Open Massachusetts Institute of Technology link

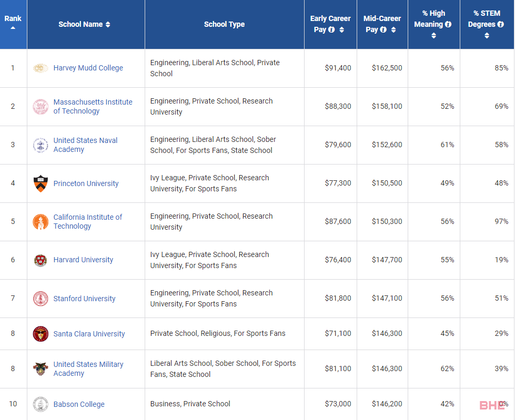click(93, 106)
